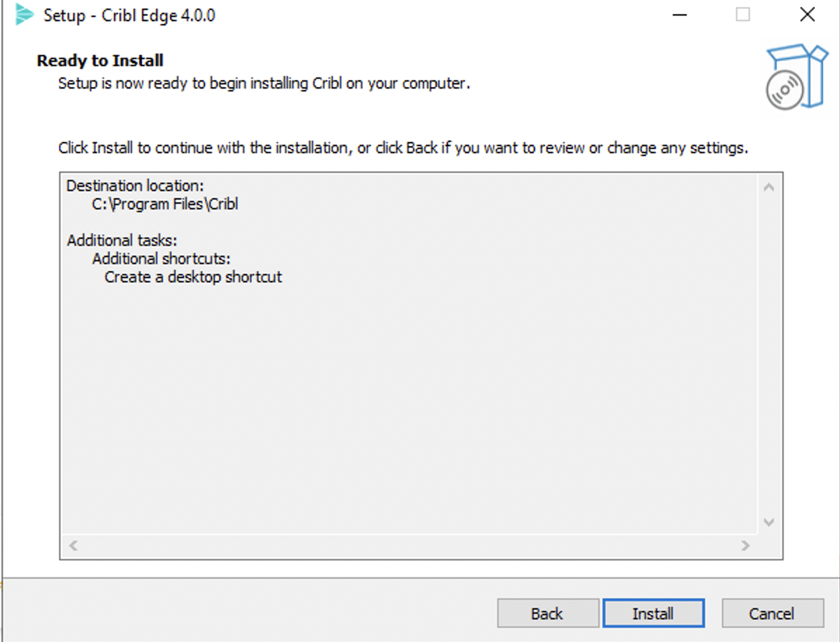Click Back to review settings
The width and height of the screenshot is (840, 642).
pos(548,612)
